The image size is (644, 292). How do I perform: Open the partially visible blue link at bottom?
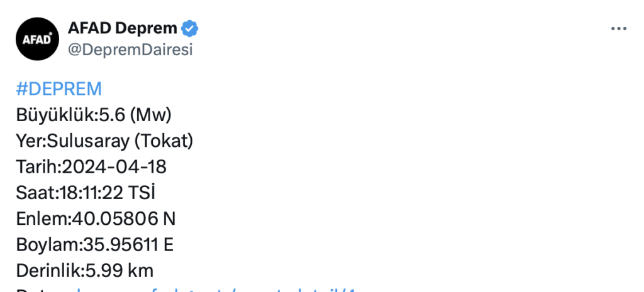214,289
